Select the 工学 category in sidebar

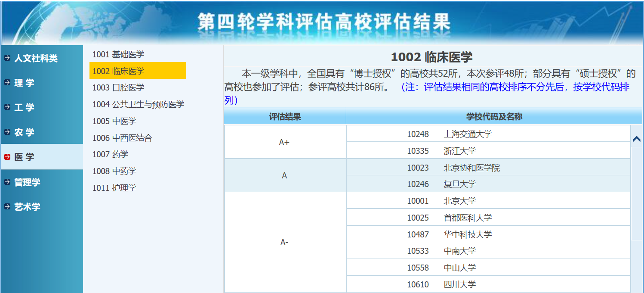click(25, 107)
